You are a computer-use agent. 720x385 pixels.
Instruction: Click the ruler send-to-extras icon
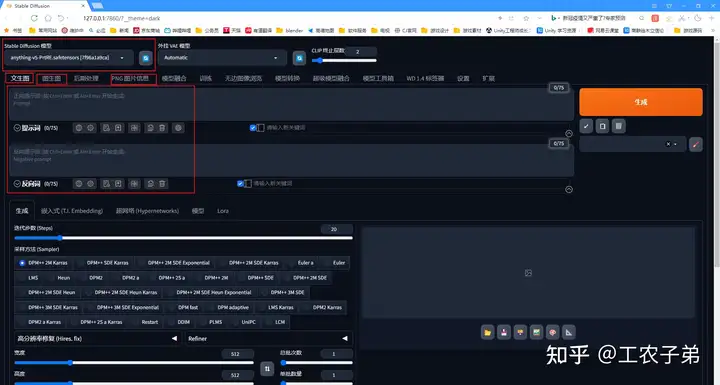tap(569, 332)
